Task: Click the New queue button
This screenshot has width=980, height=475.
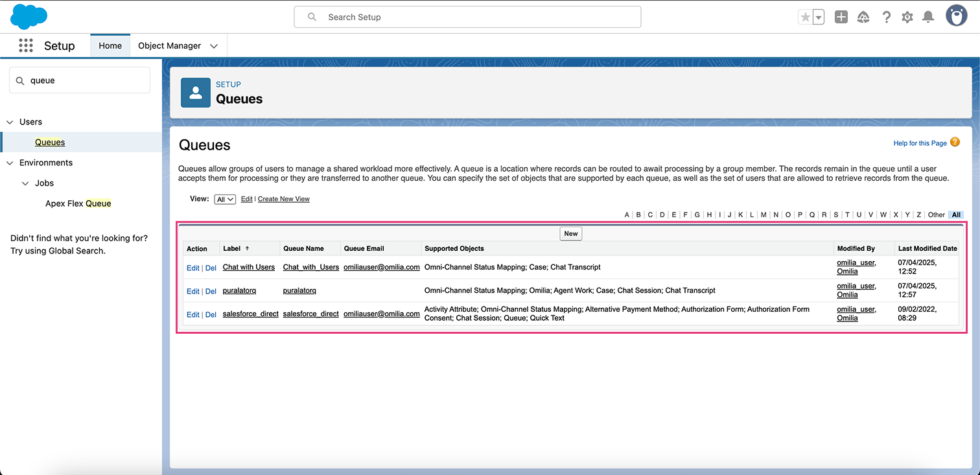Action: (x=570, y=234)
